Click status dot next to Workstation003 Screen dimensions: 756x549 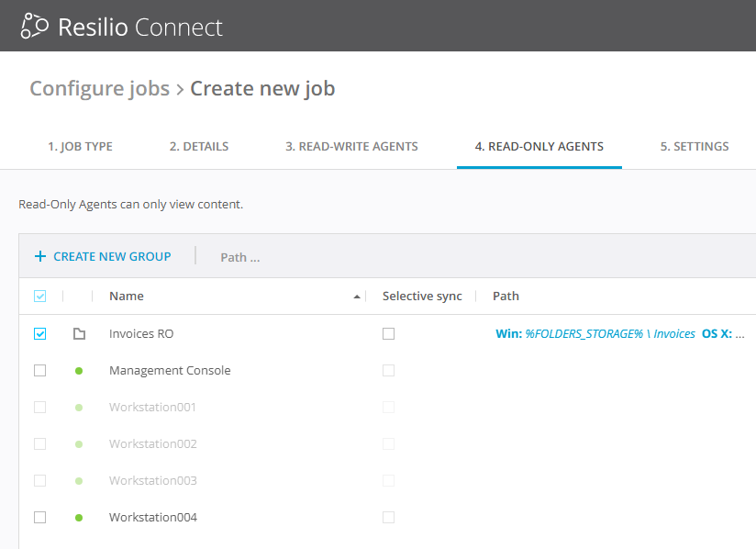tap(79, 481)
